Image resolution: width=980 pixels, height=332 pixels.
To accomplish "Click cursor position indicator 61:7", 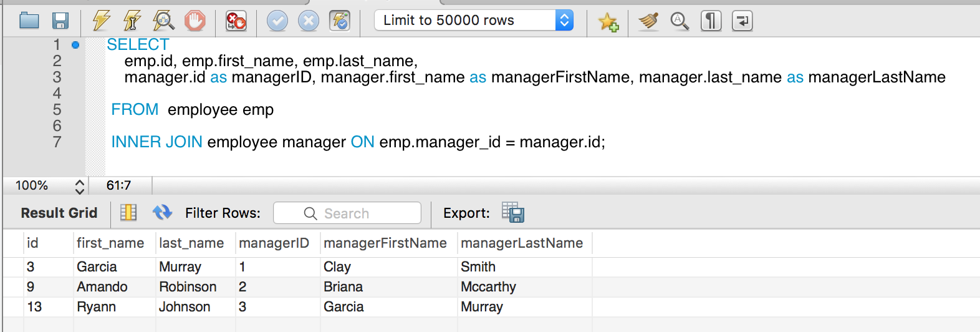I will pos(118,185).
